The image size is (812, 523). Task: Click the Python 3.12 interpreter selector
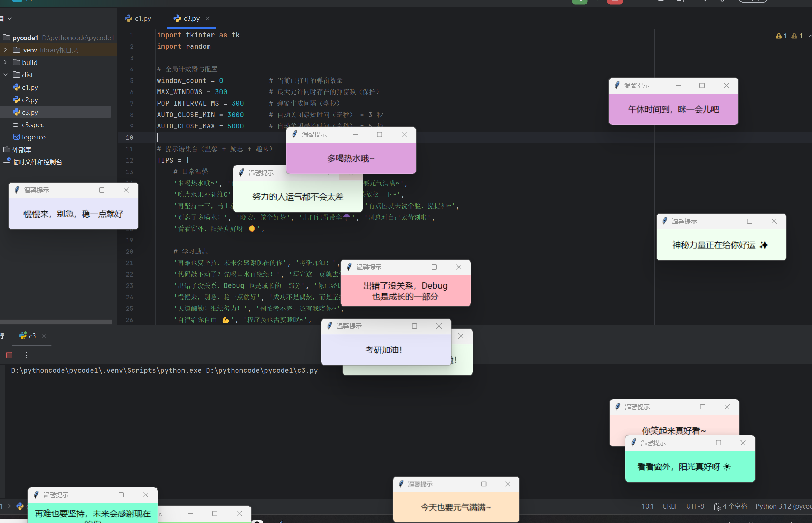[783, 506]
